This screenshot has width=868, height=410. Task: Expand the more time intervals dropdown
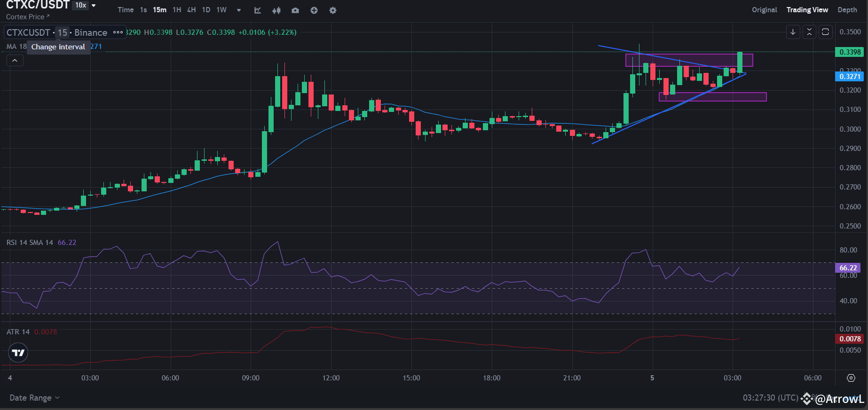(239, 10)
